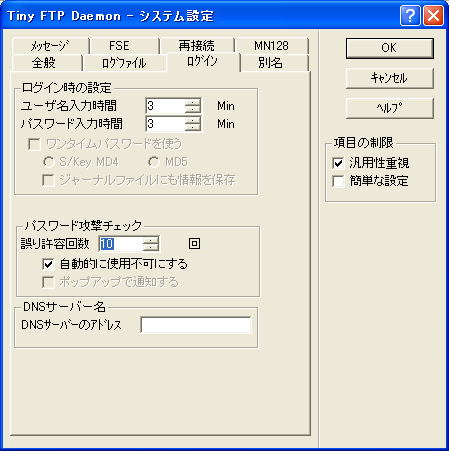Switch to the ログファイル tab

tap(124, 63)
